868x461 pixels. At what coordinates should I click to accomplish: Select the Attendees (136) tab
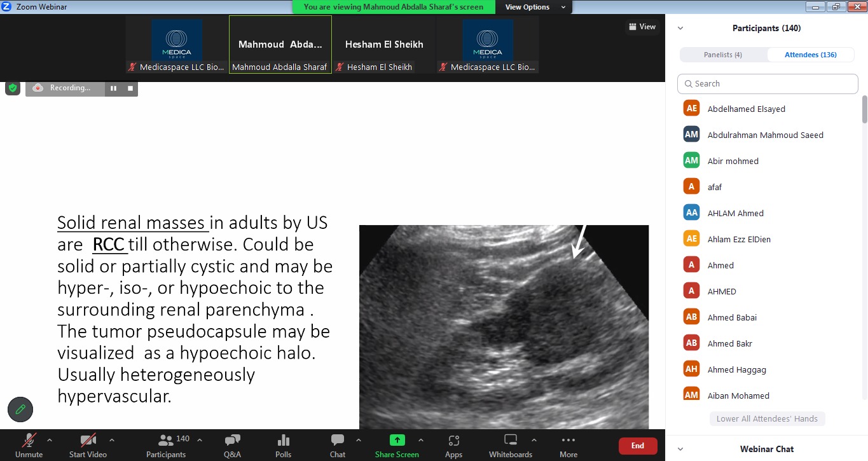pyautogui.click(x=810, y=55)
